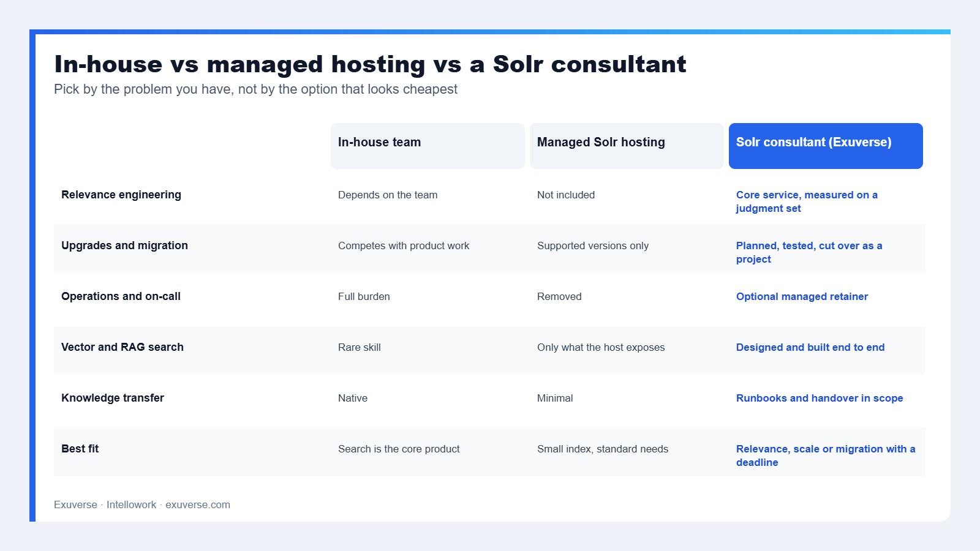980x551 pixels.
Task: Click the cell "Optional managed retainer"
Action: (802, 296)
